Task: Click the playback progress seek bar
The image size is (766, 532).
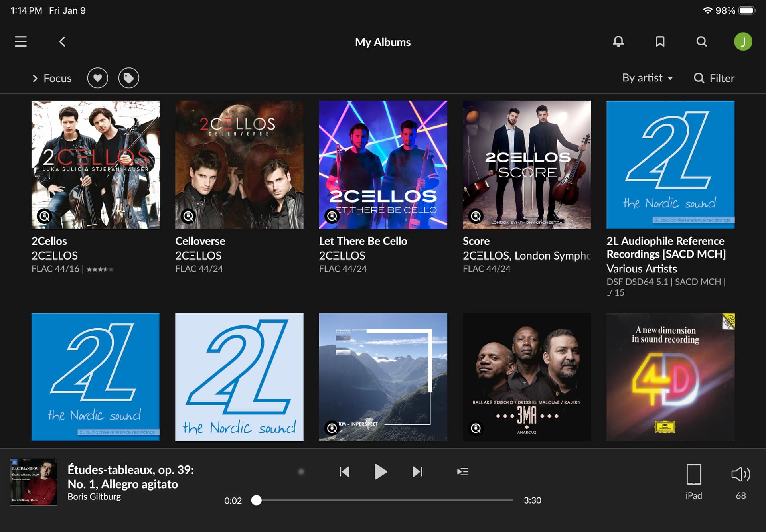Action: pyautogui.click(x=385, y=500)
